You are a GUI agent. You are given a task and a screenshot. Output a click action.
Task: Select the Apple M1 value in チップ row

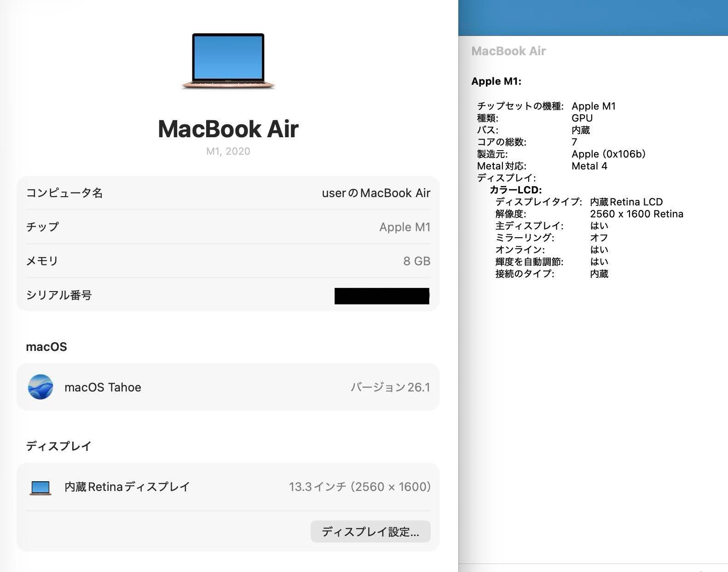404,227
